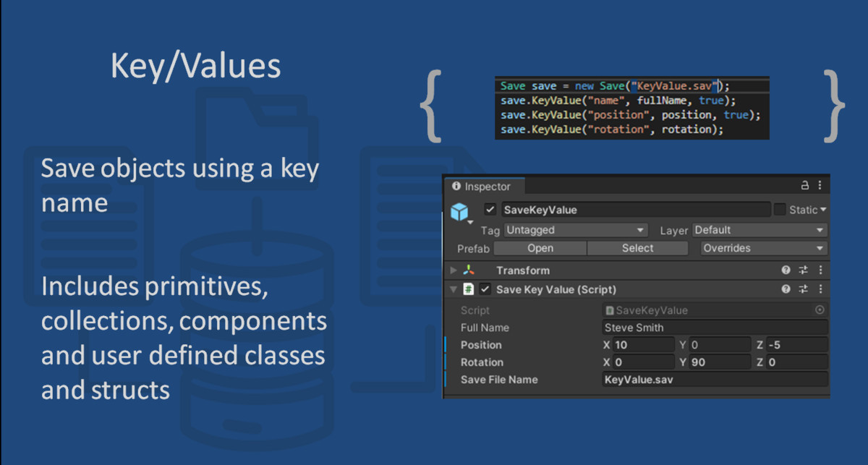The image size is (868, 465).
Task: Open the Layer Default dropdown
Action: pos(759,230)
